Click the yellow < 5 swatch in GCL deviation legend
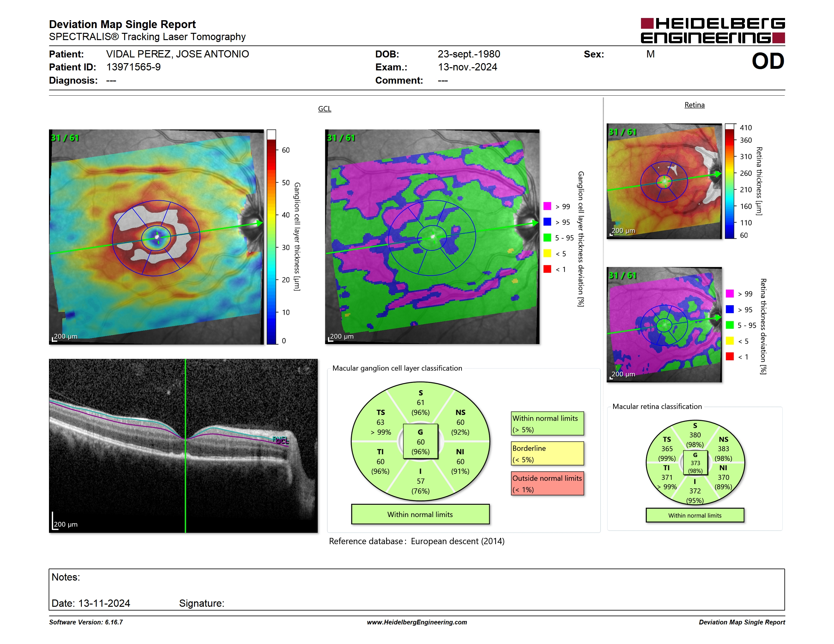 547,253
